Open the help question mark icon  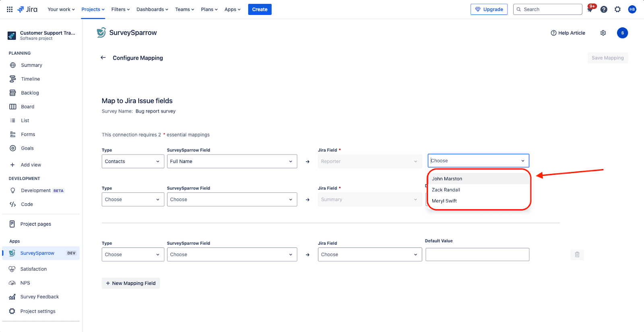[x=604, y=9]
